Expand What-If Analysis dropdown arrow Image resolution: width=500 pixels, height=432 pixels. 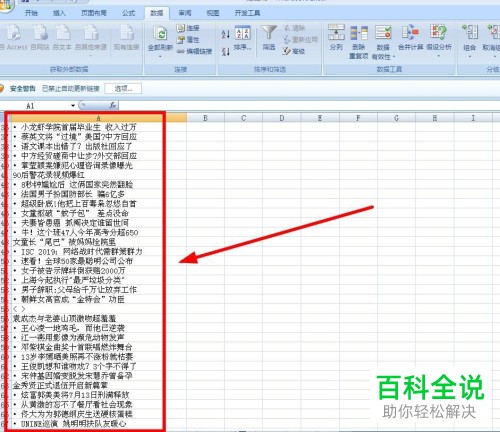pyautogui.click(x=438, y=56)
